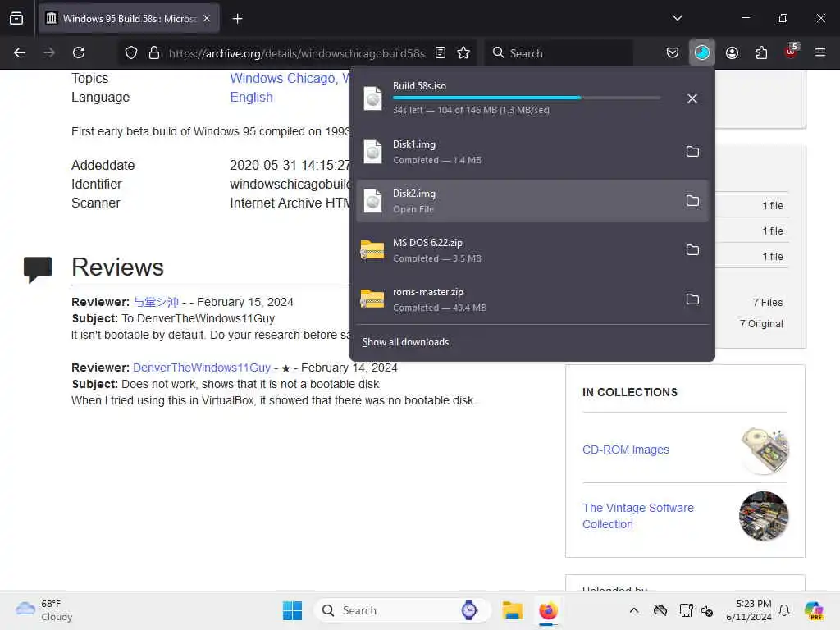Open the Windows Start menu

tap(292, 610)
